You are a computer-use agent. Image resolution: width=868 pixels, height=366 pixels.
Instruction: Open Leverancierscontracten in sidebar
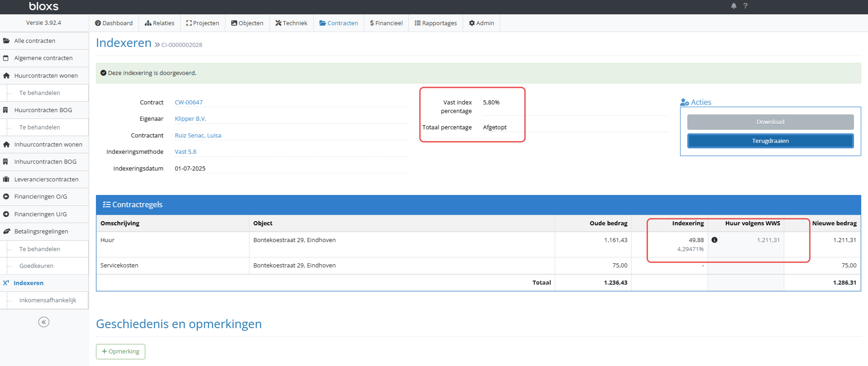(x=44, y=179)
